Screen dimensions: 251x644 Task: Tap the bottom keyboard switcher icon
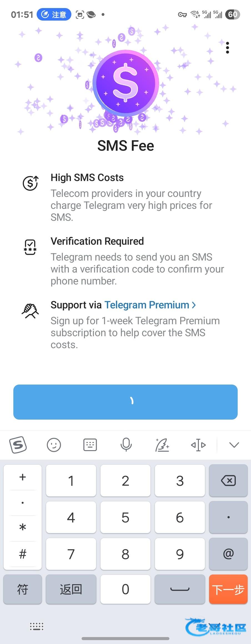37,626
